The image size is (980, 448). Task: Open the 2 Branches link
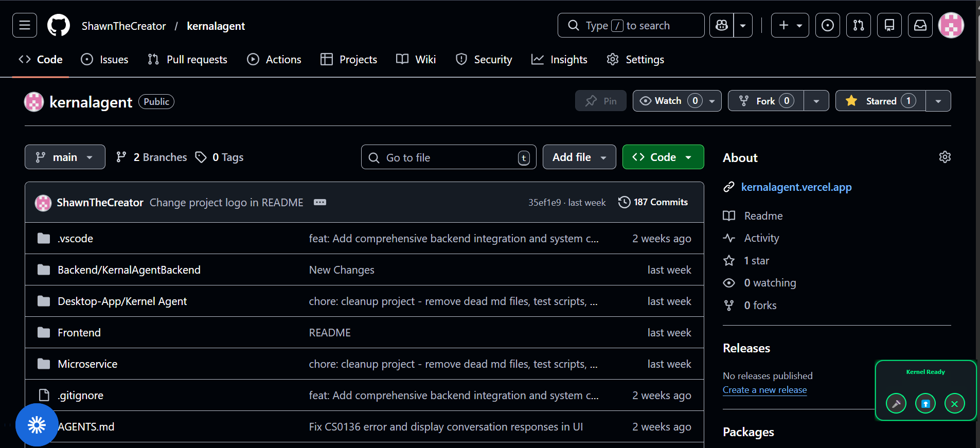pyautogui.click(x=152, y=157)
